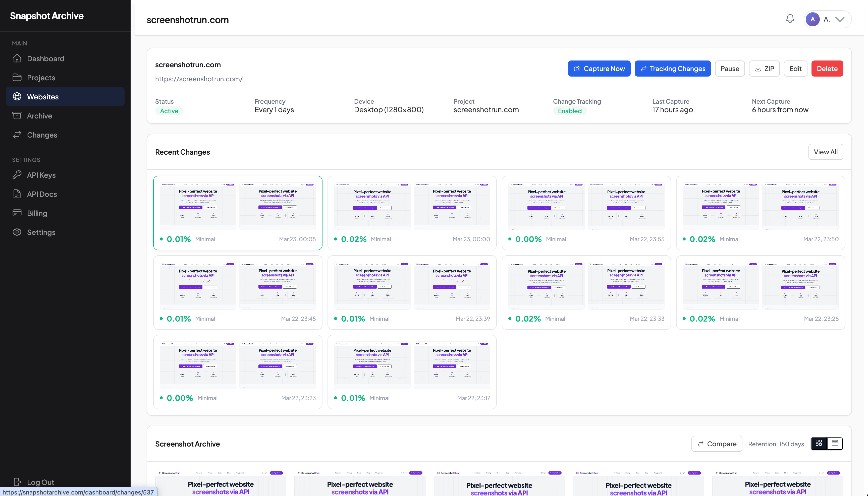
Task: Click the Websites globe icon
Action: click(17, 97)
